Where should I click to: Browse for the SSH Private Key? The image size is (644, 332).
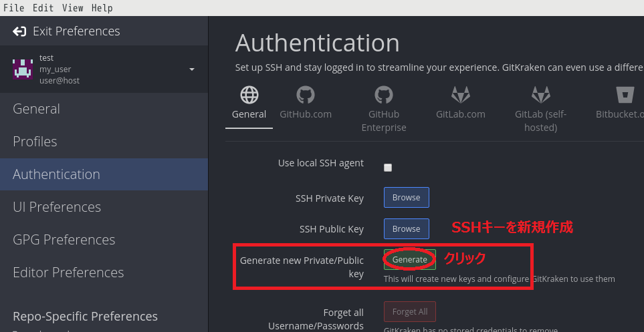(x=406, y=198)
